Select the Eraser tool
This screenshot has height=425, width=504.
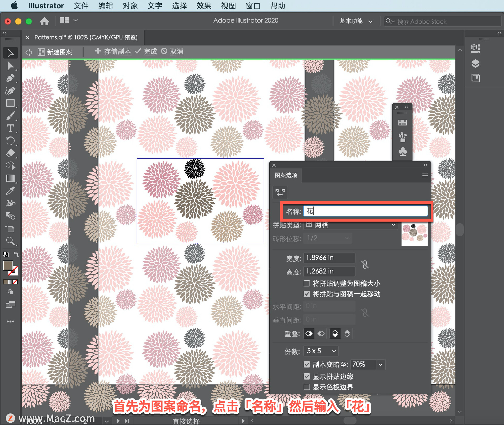(x=10, y=153)
